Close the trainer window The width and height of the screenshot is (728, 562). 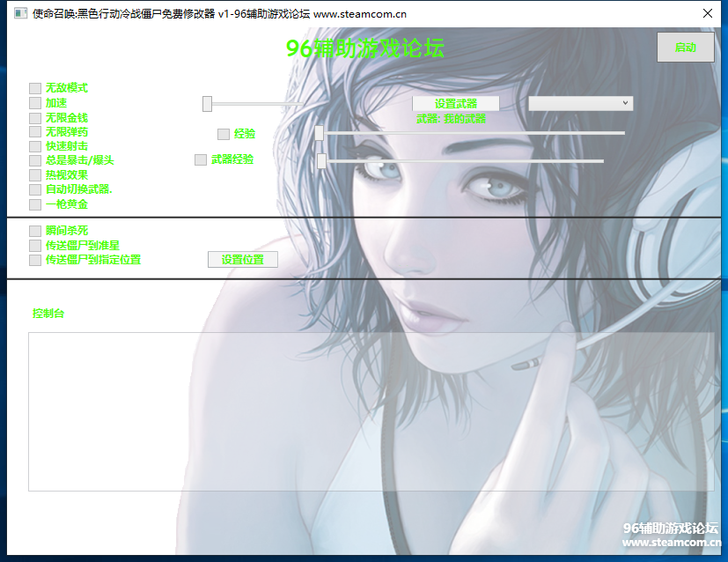click(x=707, y=14)
